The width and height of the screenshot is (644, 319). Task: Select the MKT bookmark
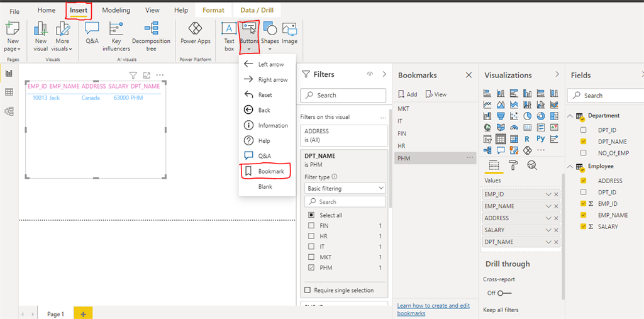pos(435,109)
